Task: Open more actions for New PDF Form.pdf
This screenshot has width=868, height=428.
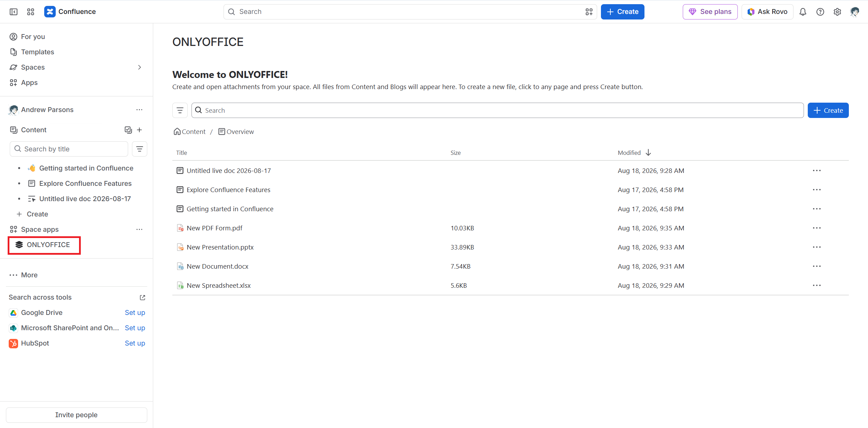Action: [x=817, y=228]
